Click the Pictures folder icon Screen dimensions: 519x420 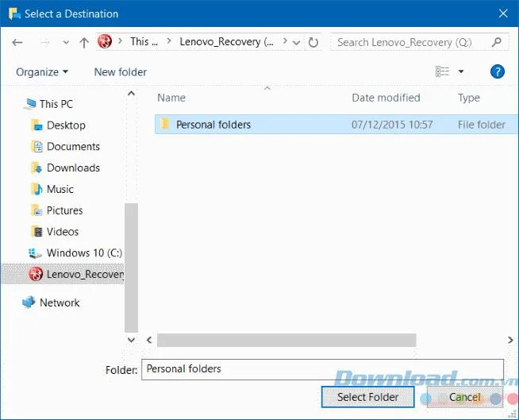pos(37,210)
